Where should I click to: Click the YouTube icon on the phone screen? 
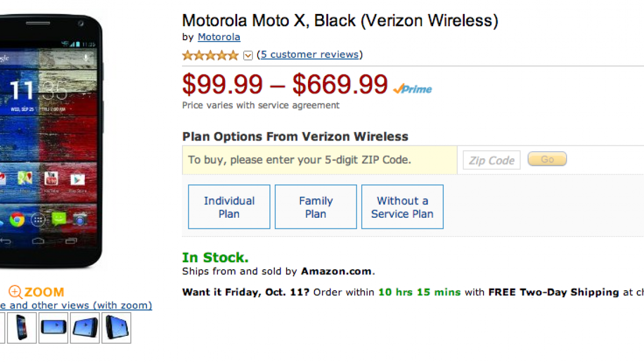(x=52, y=179)
